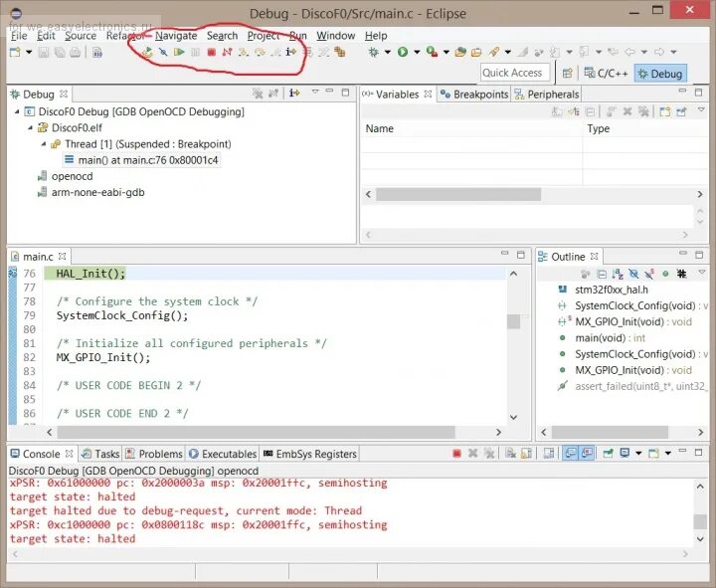This screenshot has height=588, width=716.
Task: Click the red Terminate icon in Console toolbar
Action: 456,454
